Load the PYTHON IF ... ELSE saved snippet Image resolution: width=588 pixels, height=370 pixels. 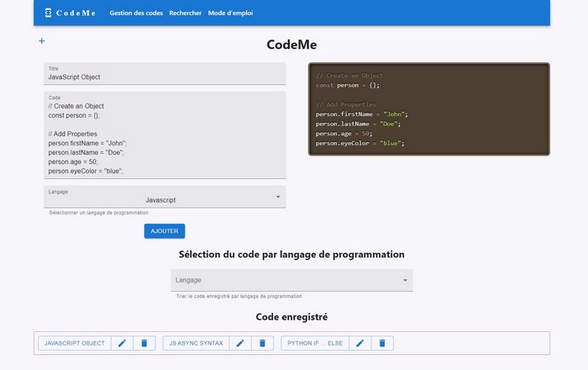pyautogui.click(x=315, y=343)
